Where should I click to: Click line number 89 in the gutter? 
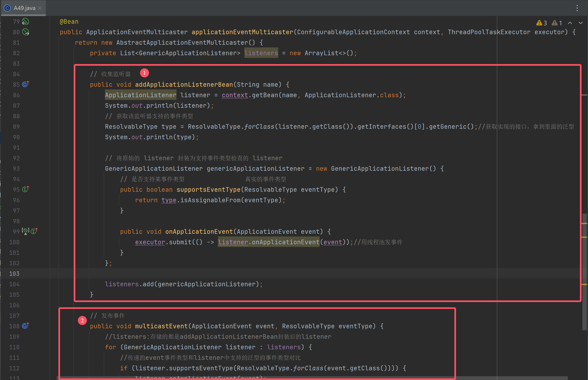click(16, 127)
